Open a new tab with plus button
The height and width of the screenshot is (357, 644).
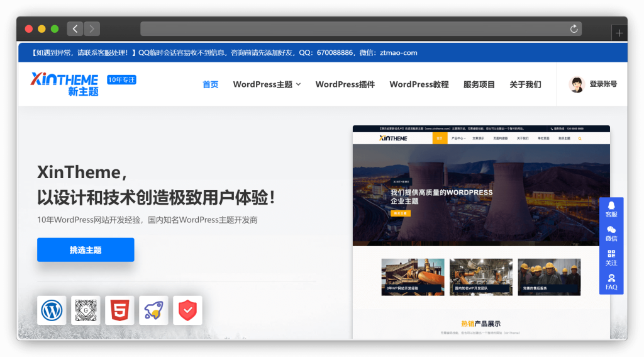click(x=619, y=33)
